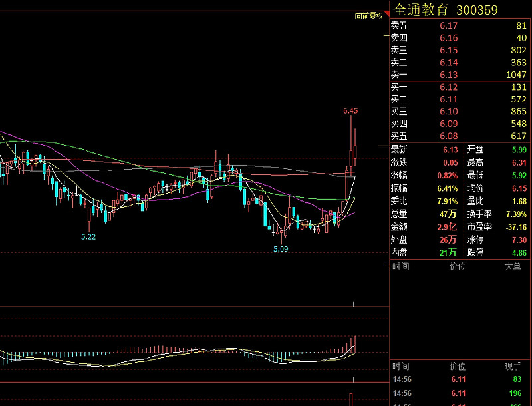Click the trade row with volume 83
The image size is (532, 406).
coord(460,379)
